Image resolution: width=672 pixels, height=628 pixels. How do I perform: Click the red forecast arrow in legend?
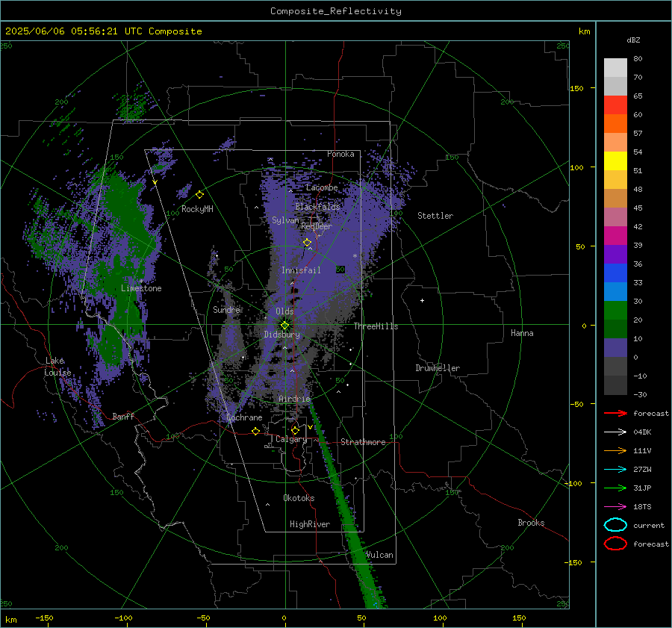pyautogui.click(x=615, y=413)
